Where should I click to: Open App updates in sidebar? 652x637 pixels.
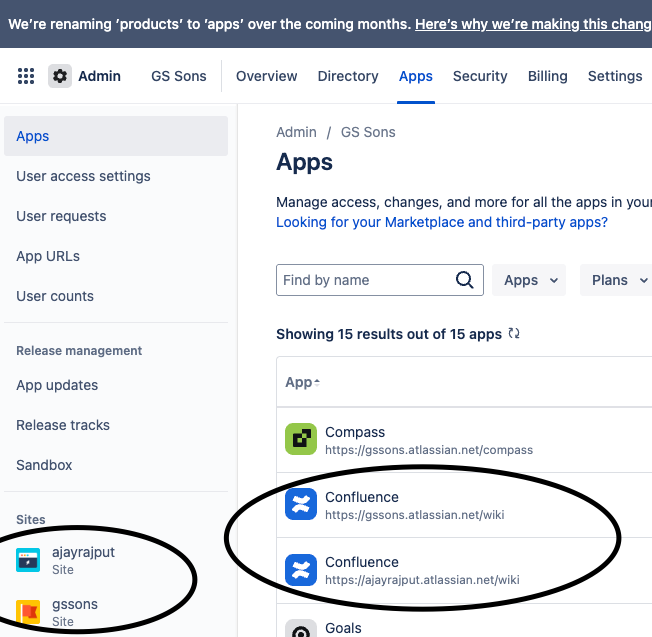116,385
